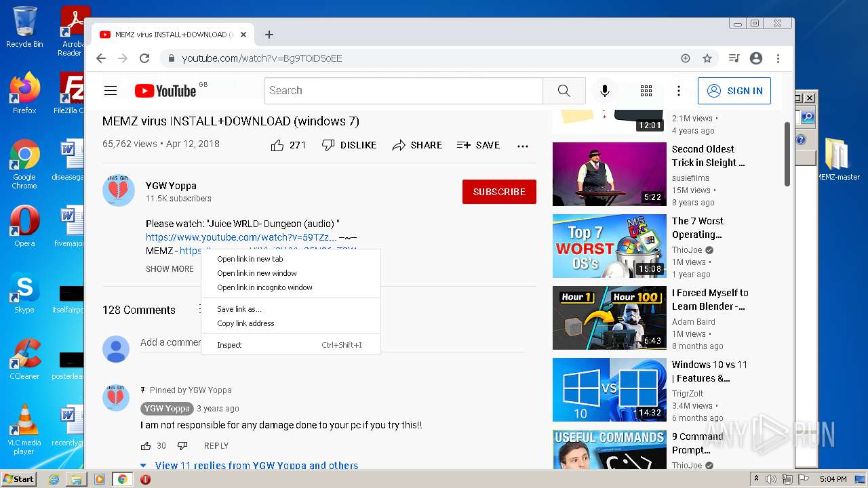The image size is (868, 488).
Task: Open Chrome media control icon
Action: tap(734, 58)
